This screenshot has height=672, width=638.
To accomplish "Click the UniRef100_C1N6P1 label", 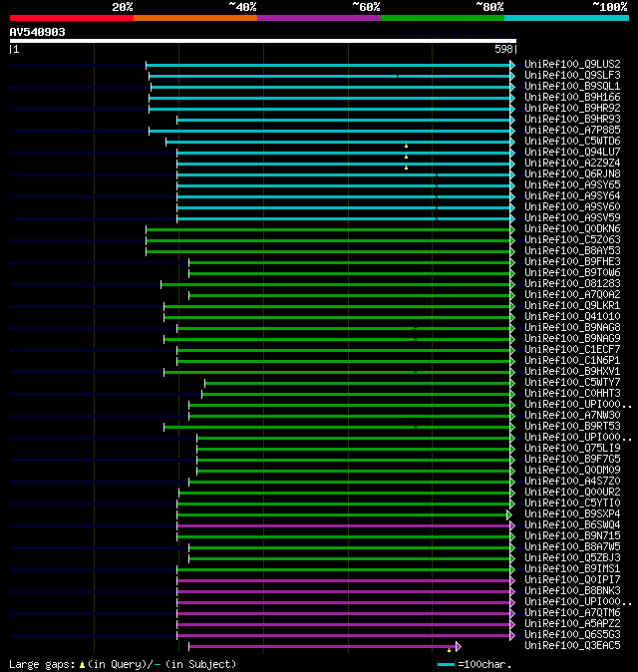I will click(x=572, y=361).
